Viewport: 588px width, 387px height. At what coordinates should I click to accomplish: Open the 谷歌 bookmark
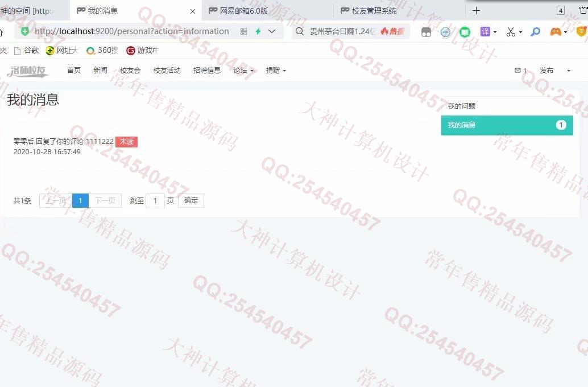[x=26, y=50]
